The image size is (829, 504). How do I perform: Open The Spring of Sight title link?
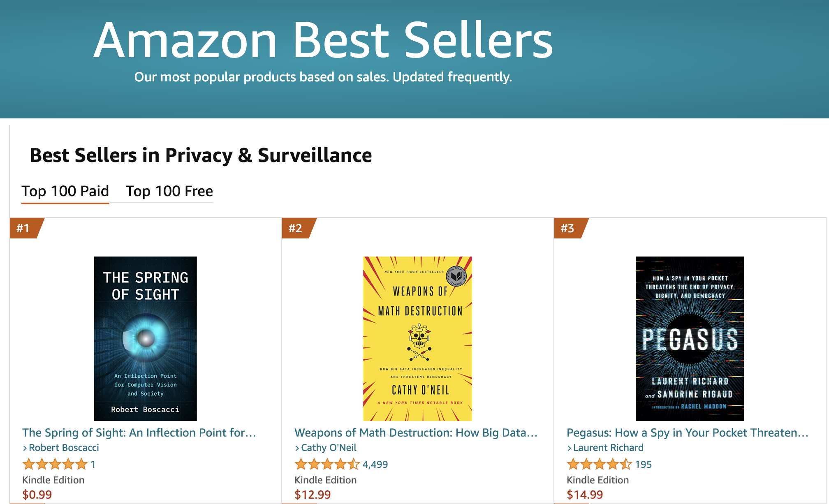[139, 432]
